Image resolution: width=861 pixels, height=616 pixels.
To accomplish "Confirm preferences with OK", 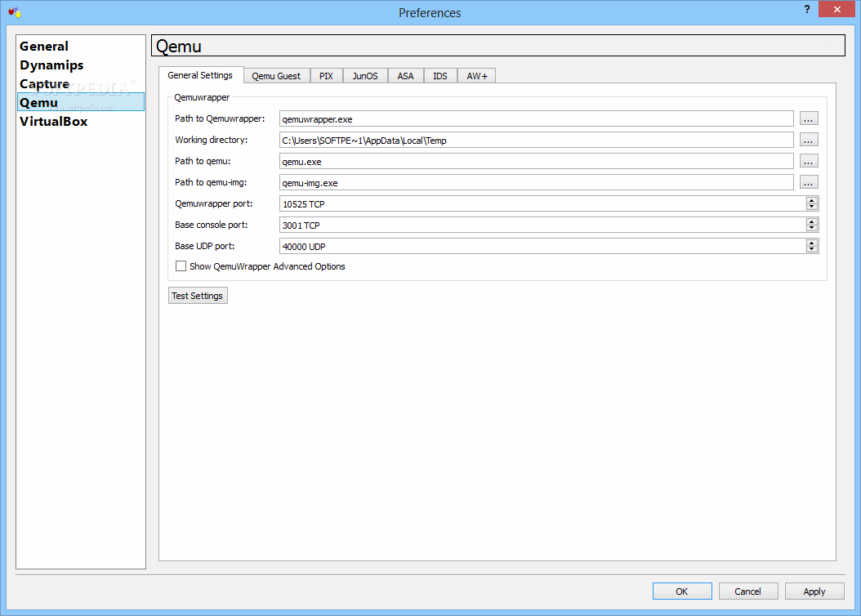I will pos(682,591).
